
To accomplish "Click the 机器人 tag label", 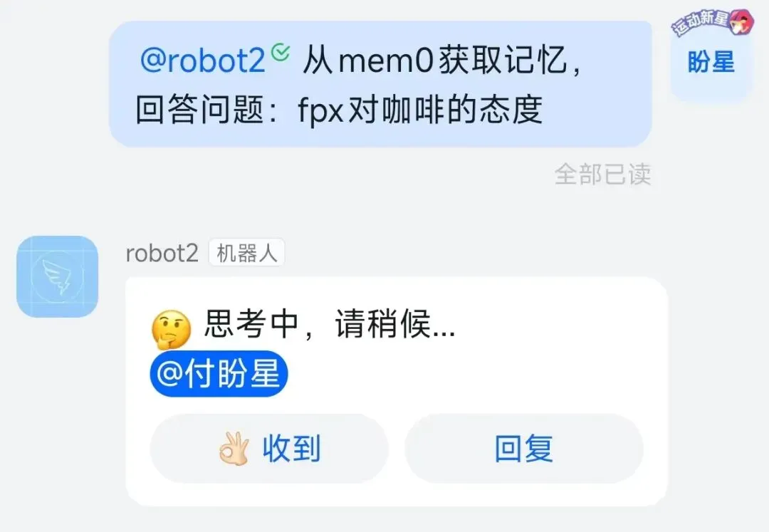I will tap(246, 253).
